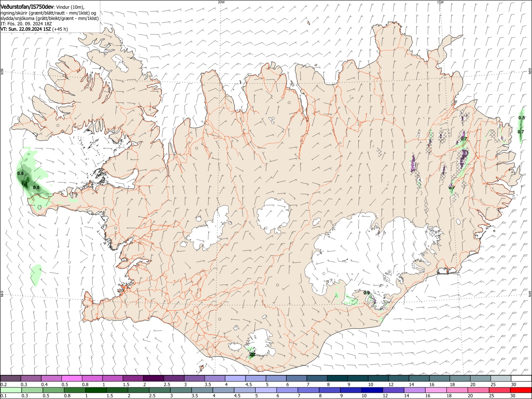Select pink lower swatch between 16 and 18
532x399 pixels.
pos(435,390)
